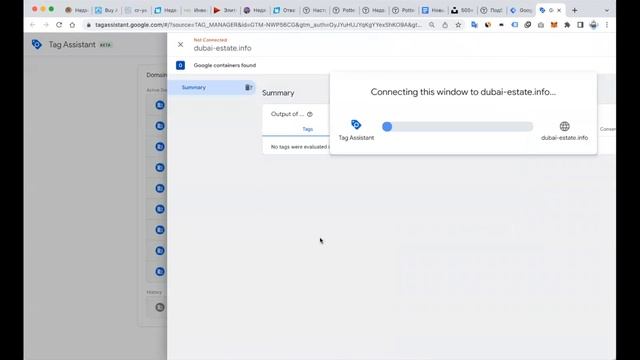Select the Summary item in left list
Viewport: 640px width, 360px height.
211,87
